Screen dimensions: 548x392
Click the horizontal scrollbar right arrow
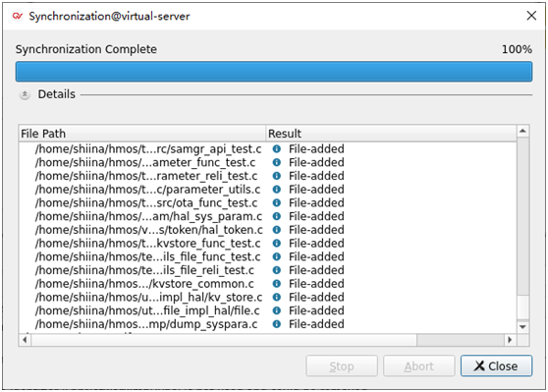[x=510, y=340]
